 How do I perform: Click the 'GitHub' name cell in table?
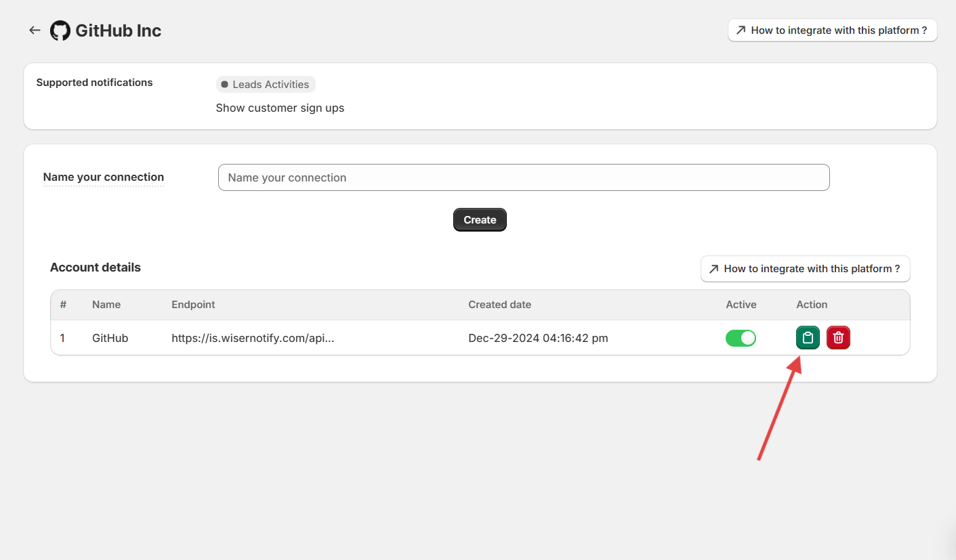[x=110, y=338]
